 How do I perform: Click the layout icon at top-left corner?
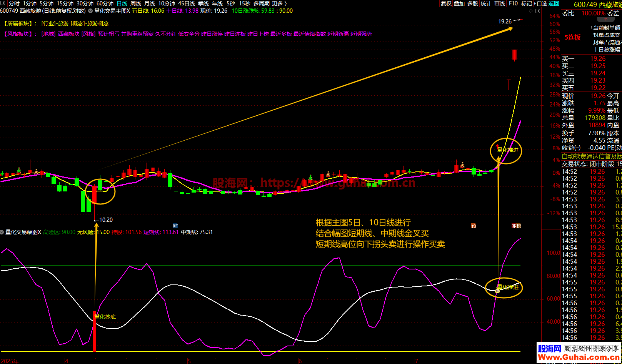click(x=3, y=3)
